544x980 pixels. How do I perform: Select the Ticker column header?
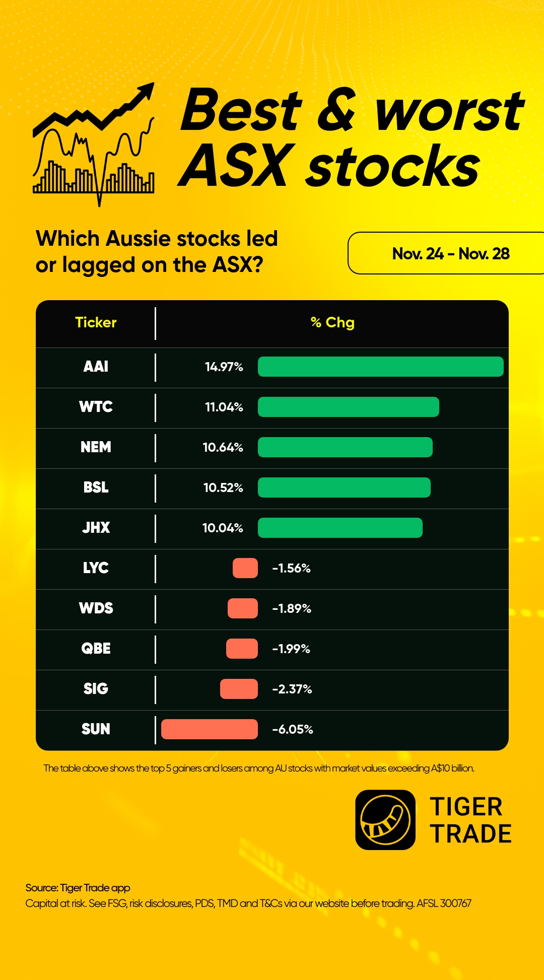(x=96, y=322)
